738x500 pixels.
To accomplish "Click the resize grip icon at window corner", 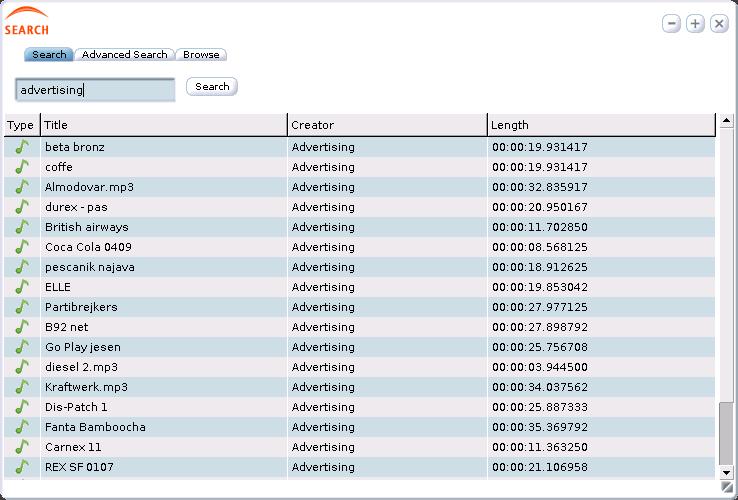I will point(727,487).
